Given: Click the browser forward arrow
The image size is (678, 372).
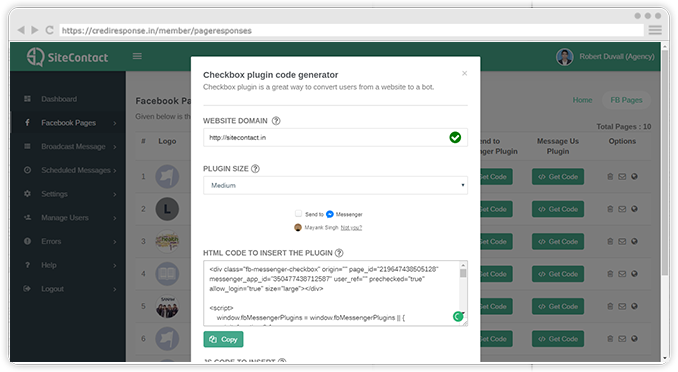Looking at the screenshot, I should 35,30.
